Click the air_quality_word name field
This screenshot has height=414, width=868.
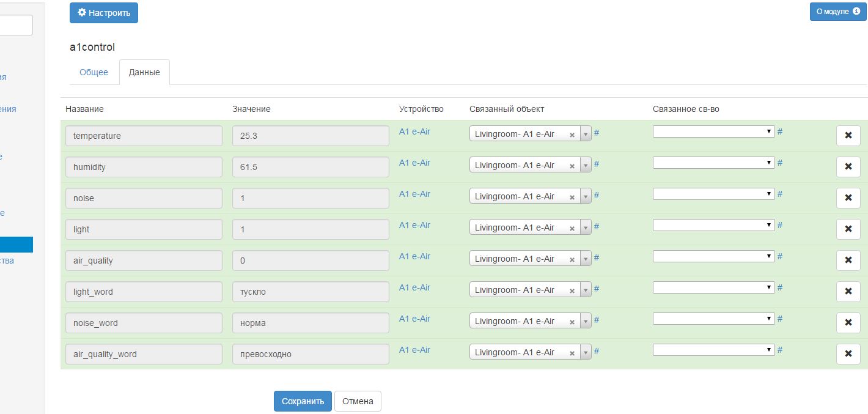point(144,354)
